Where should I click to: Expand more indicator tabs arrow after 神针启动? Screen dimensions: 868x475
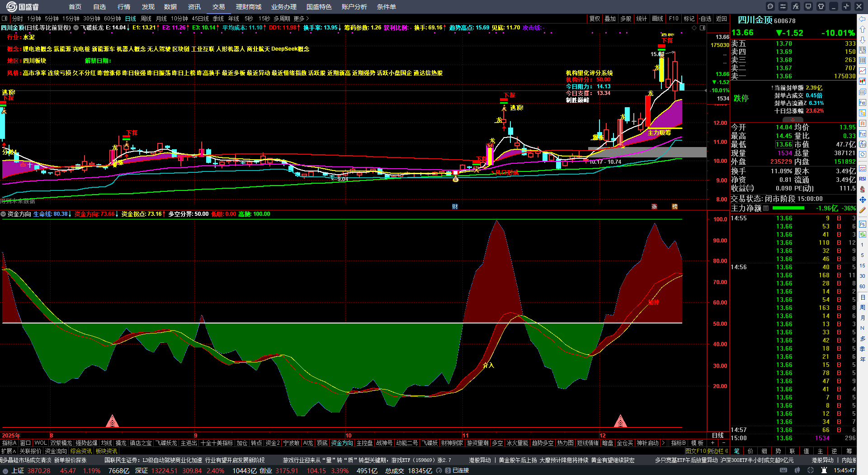point(663,443)
